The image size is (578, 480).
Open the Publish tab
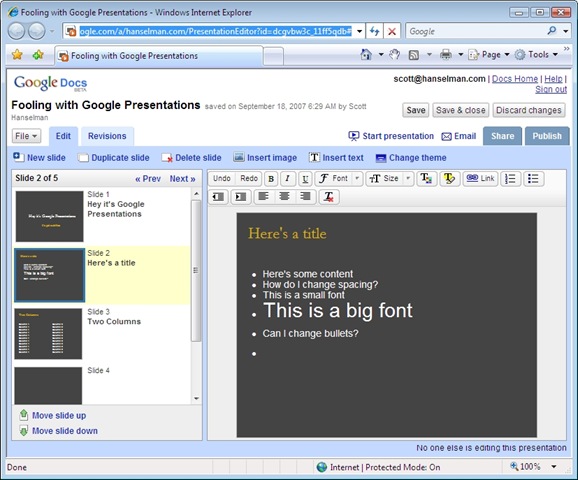[547, 136]
